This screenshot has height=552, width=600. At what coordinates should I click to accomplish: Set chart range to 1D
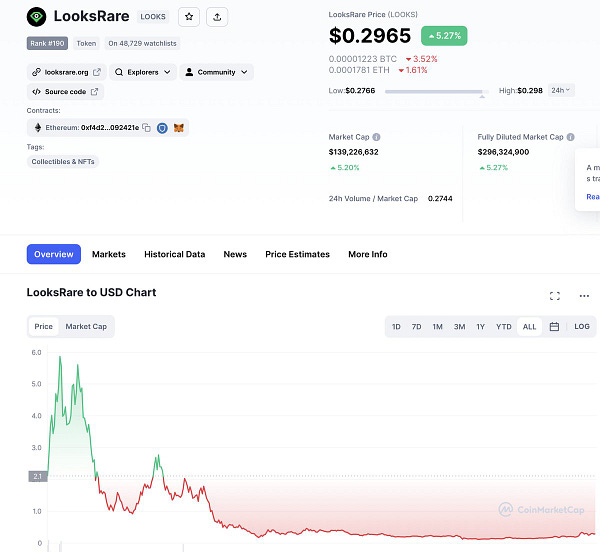396,327
